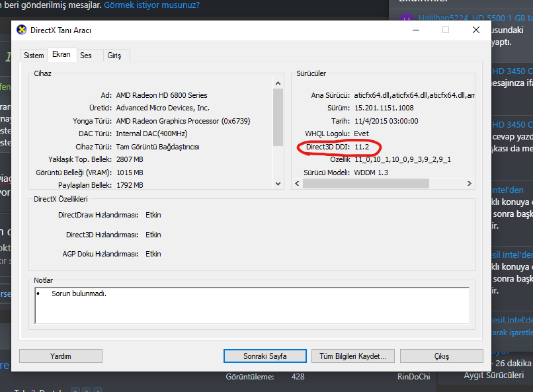
Task: Close the DirectX Tanı Aracı window
Action: coord(476,30)
